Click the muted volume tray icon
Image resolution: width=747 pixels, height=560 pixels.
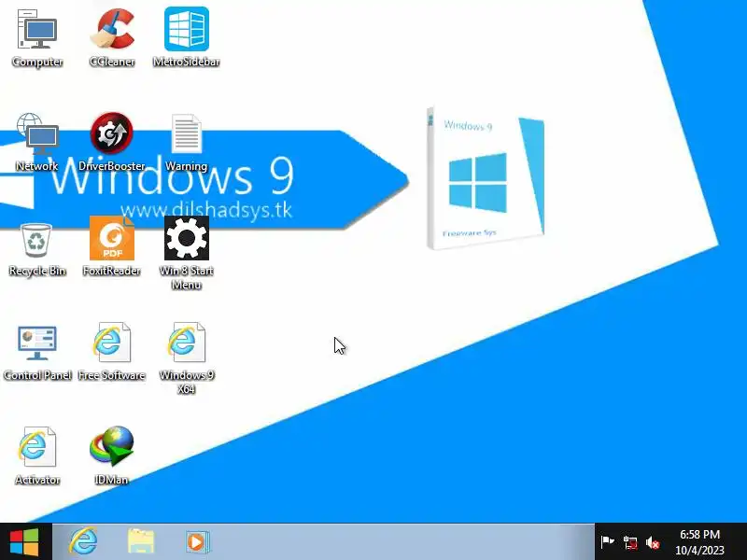click(652, 542)
